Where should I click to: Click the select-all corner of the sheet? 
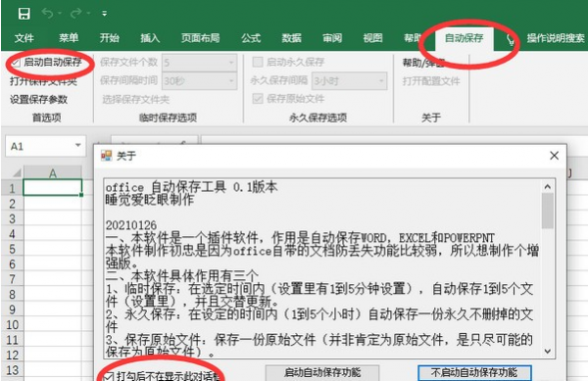[x=17, y=173]
